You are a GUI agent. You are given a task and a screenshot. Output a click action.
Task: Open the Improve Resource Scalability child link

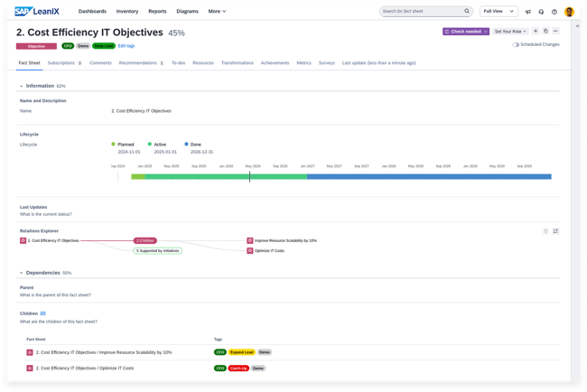click(104, 352)
